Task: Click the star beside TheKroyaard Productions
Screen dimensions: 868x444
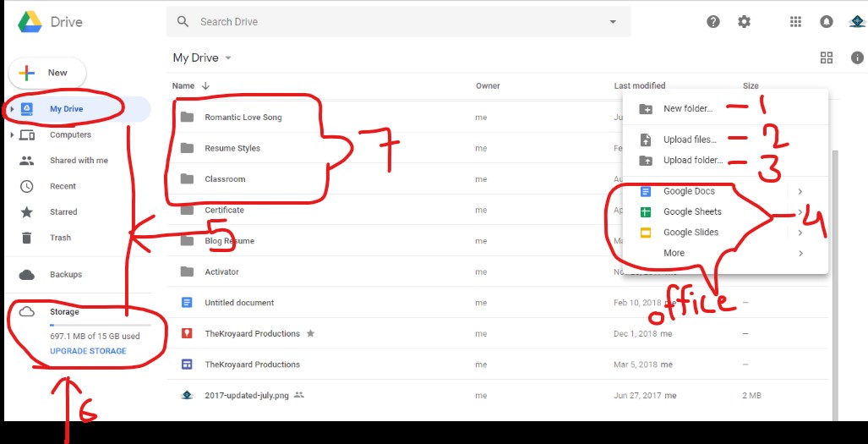Action: click(310, 333)
